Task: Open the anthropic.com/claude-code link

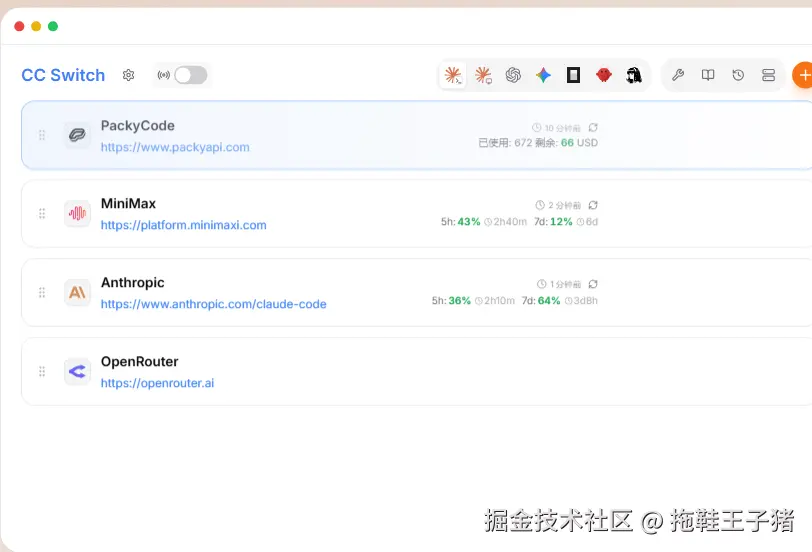Action: point(213,304)
